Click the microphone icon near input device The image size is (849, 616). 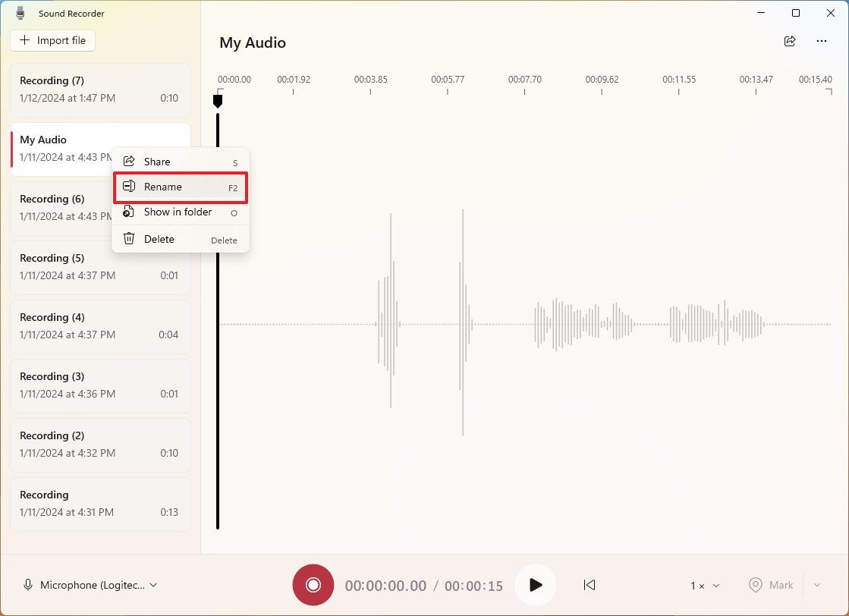pyautogui.click(x=28, y=584)
